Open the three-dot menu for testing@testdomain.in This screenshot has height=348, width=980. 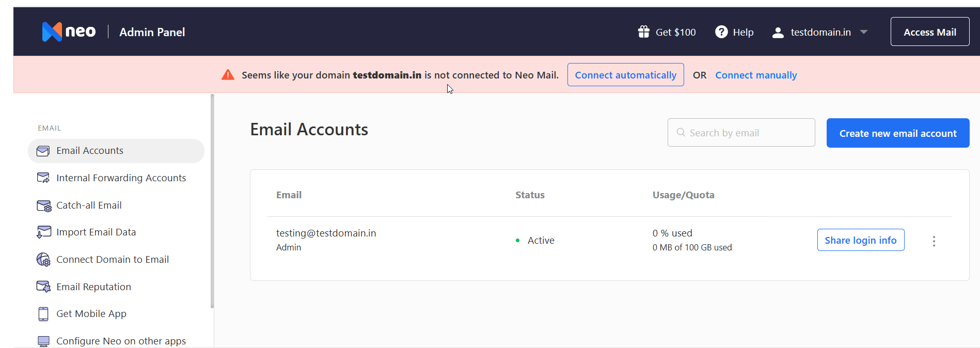[934, 241]
